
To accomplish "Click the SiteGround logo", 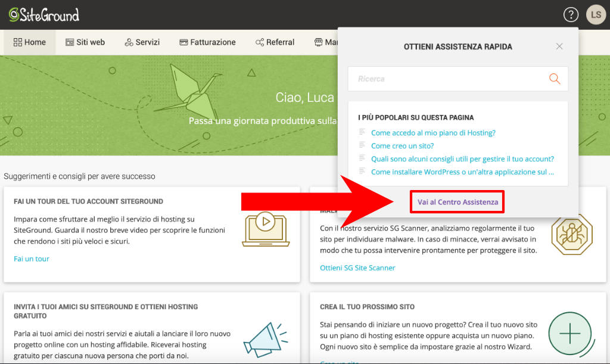I will 44,15.
